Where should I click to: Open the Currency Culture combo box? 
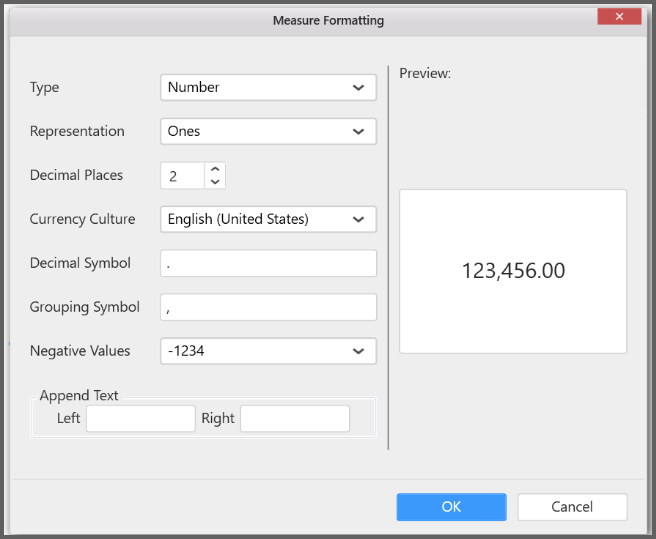pos(267,219)
